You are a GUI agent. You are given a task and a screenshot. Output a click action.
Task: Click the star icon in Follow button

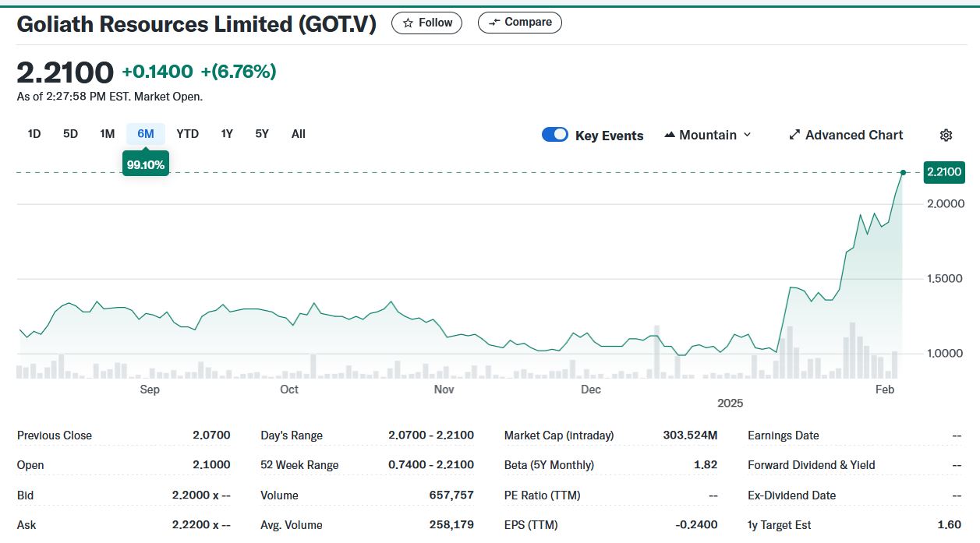click(408, 23)
